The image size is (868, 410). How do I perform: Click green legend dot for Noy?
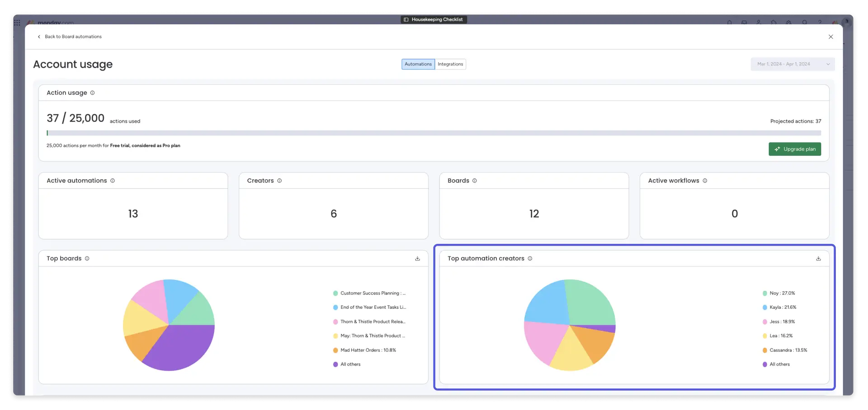coord(764,294)
